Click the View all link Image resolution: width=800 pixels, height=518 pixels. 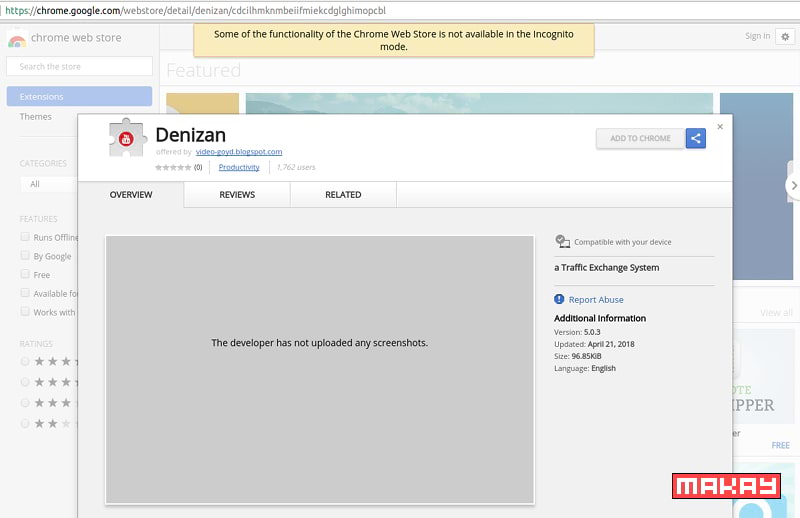[776, 313]
